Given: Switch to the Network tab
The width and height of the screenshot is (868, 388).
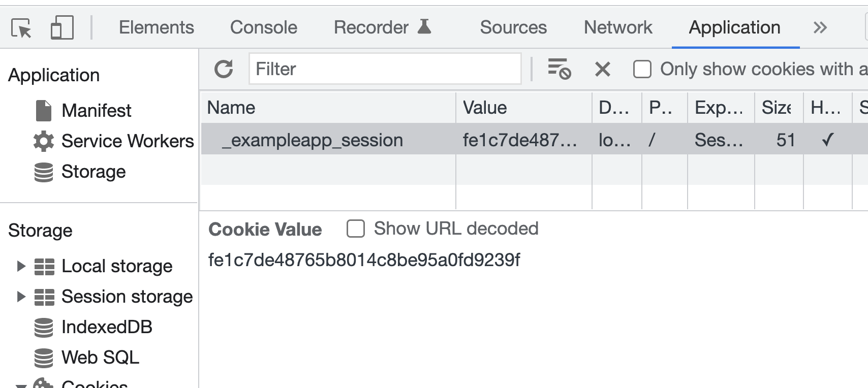Looking at the screenshot, I should pos(617,27).
